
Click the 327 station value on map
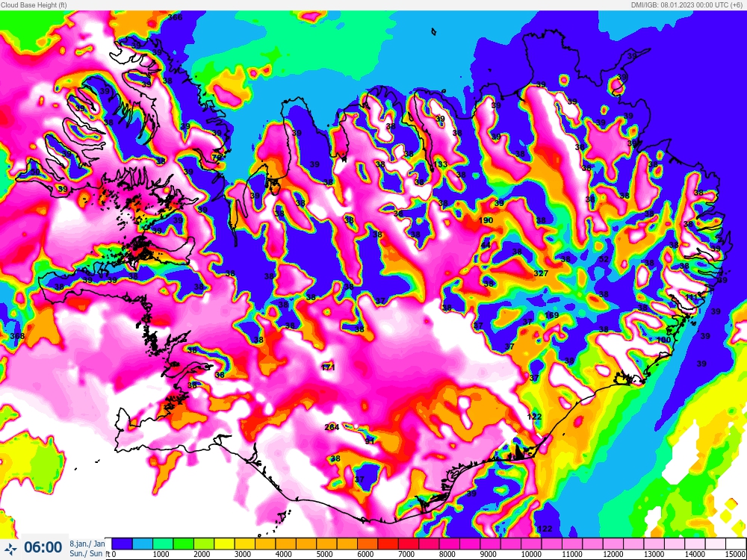[x=541, y=273]
